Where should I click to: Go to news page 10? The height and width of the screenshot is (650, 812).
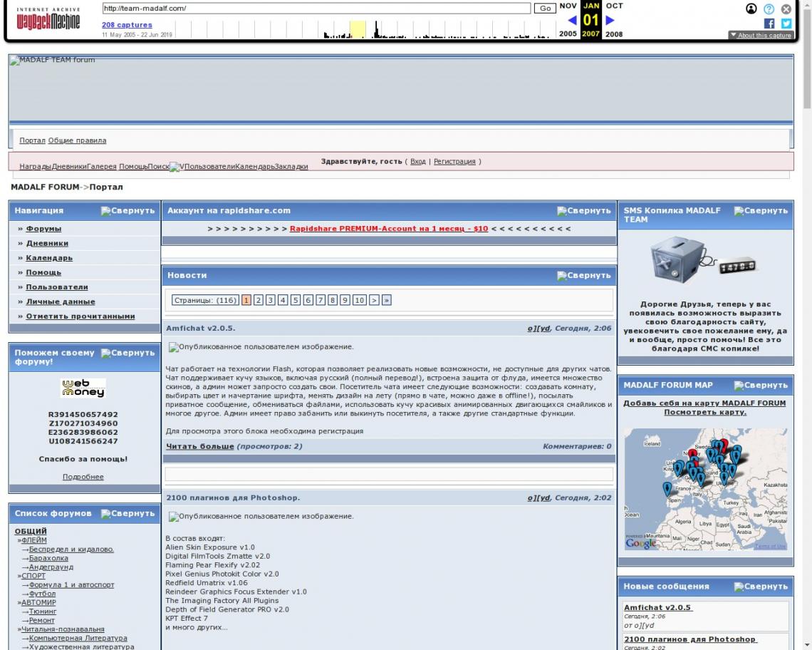[x=360, y=300]
